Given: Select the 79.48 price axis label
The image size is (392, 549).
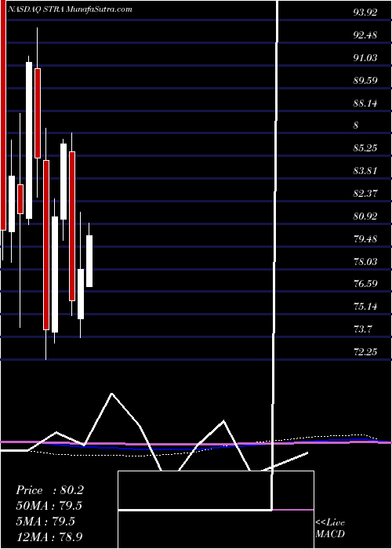Looking at the screenshot, I should coord(365,239).
